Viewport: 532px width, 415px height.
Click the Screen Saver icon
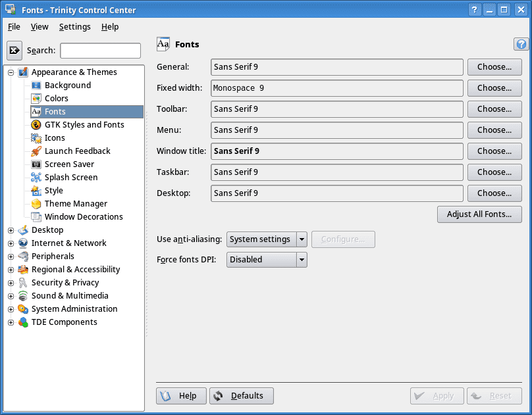[36, 164]
